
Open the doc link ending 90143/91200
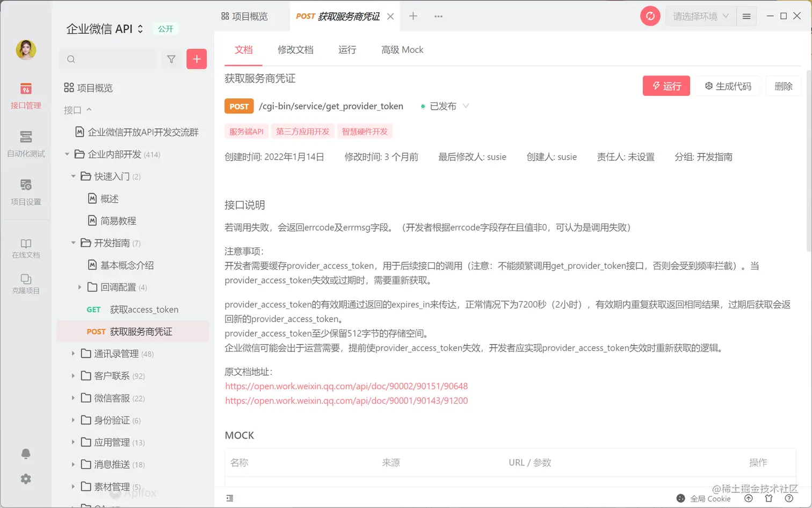pyautogui.click(x=346, y=400)
